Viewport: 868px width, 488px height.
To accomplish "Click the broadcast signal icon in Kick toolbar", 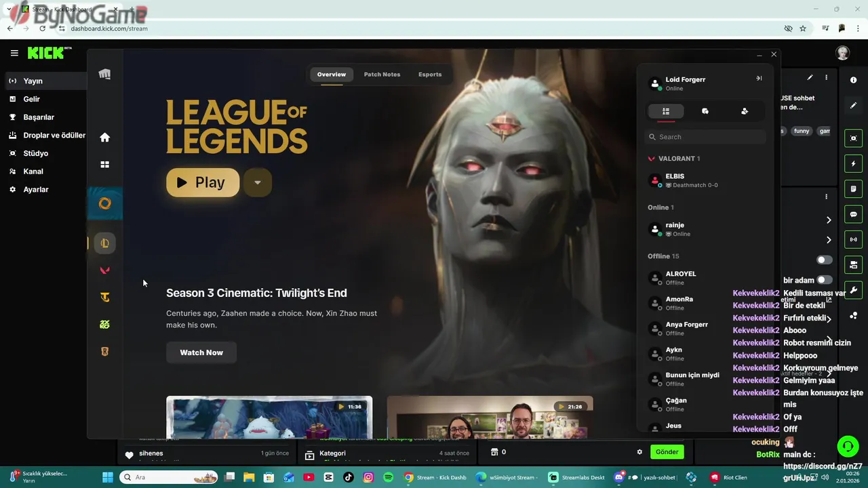I will (x=854, y=239).
